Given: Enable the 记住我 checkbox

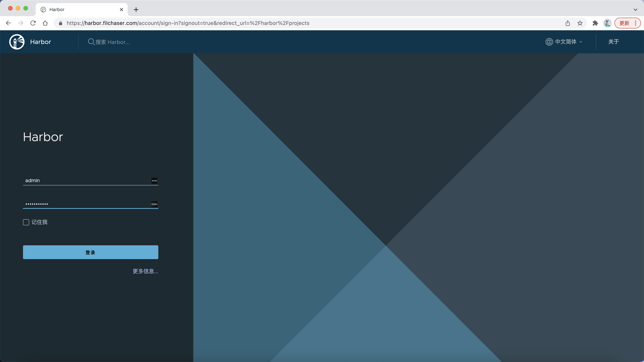Looking at the screenshot, I should (26, 222).
